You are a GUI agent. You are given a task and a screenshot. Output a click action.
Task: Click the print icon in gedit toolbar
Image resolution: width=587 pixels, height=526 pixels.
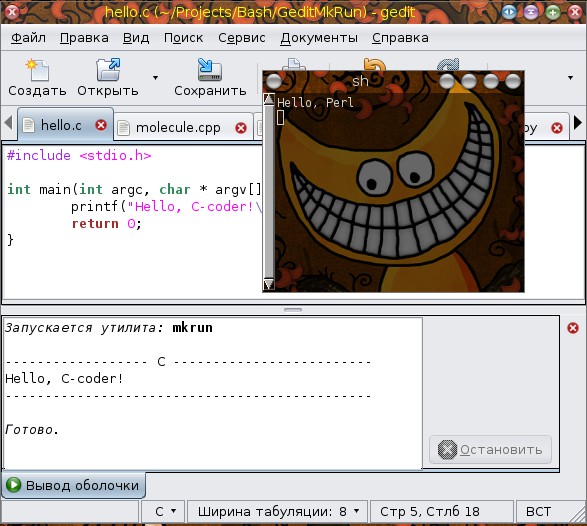click(x=294, y=64)
